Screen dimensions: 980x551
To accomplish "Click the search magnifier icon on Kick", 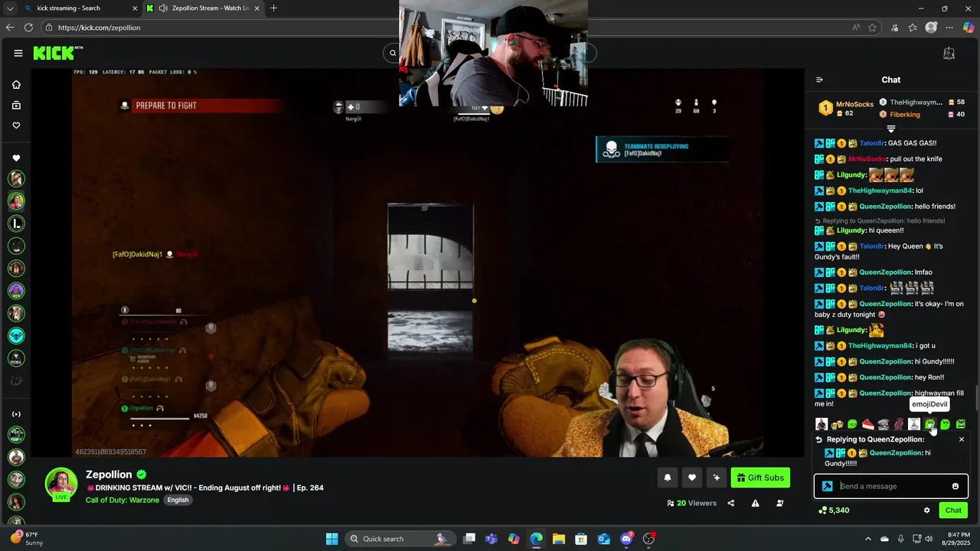I will point(393,53).
